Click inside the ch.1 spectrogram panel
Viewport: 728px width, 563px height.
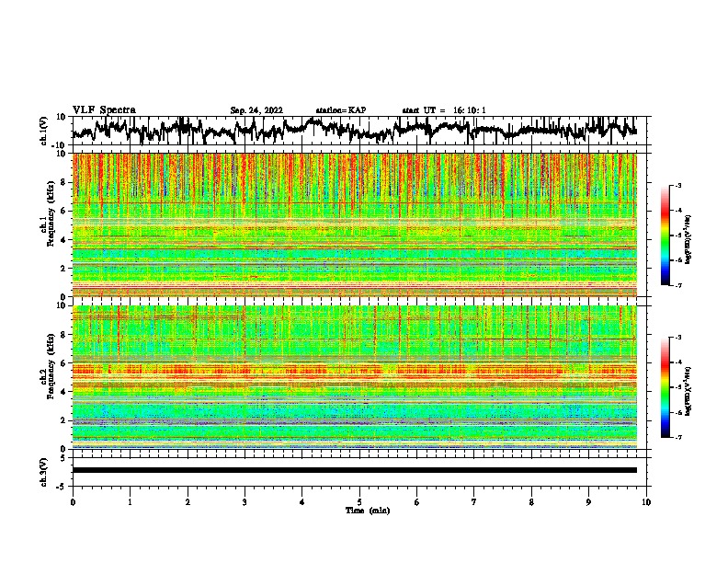click(x=355, y=224)
